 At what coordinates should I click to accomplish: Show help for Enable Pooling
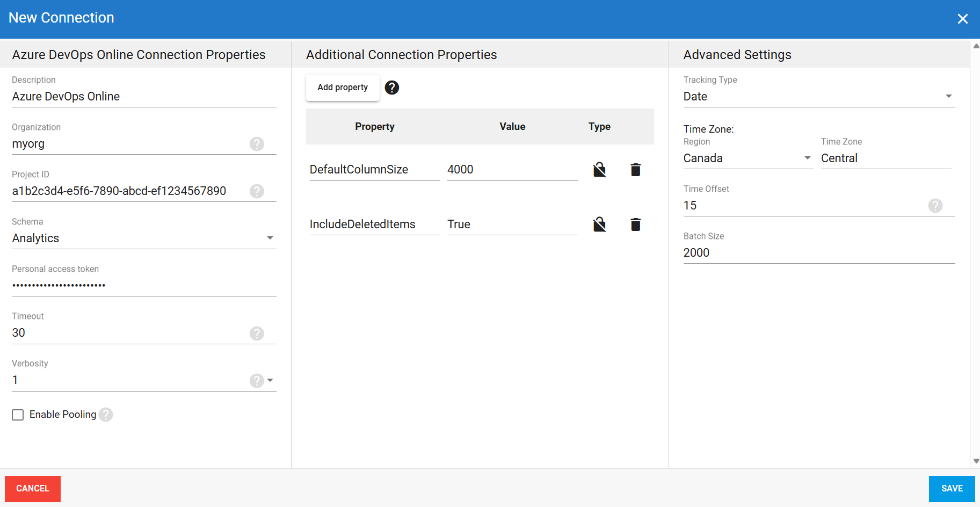tap(106, 415)
